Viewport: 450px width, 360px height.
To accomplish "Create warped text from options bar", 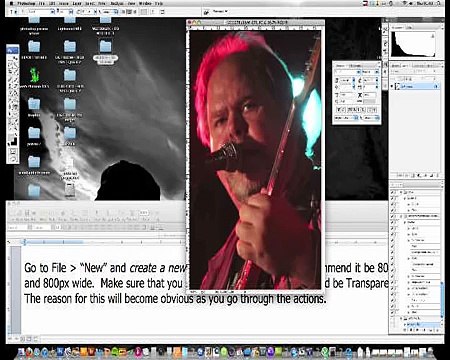I will coord(153,12).
